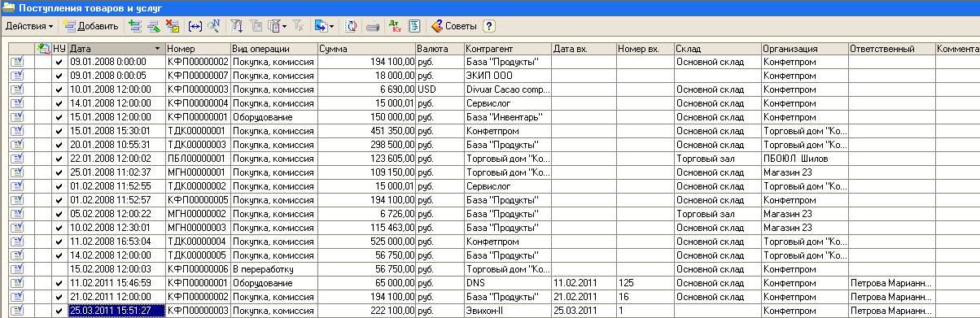The height and width of the screenshot is (318, 980).
Task: Click the Дата вх. column header
Action: pyautogui.click(x=584, y=49)
